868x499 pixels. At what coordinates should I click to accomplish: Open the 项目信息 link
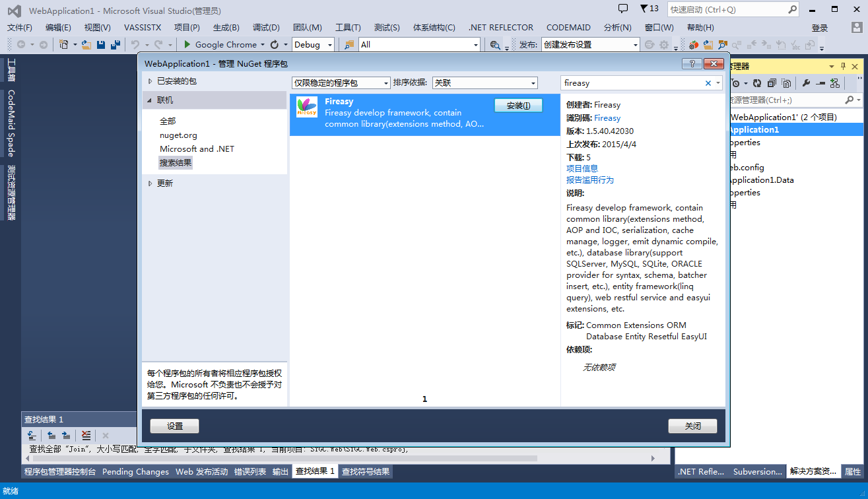pos(582,168)
